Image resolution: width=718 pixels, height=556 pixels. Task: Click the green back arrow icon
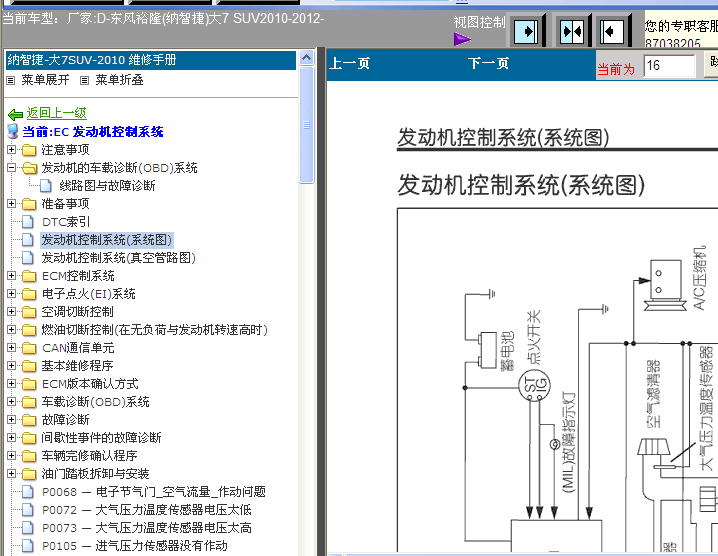[16, 114]
